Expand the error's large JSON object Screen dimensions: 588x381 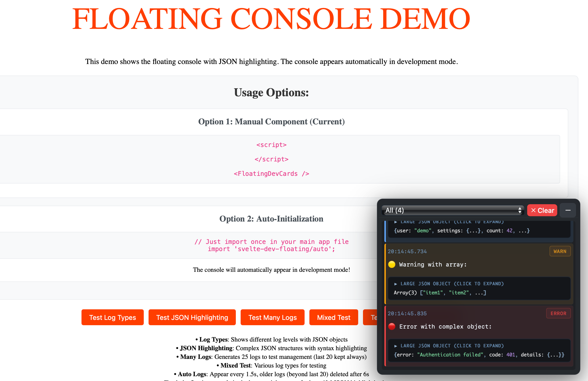pos(449,346)
